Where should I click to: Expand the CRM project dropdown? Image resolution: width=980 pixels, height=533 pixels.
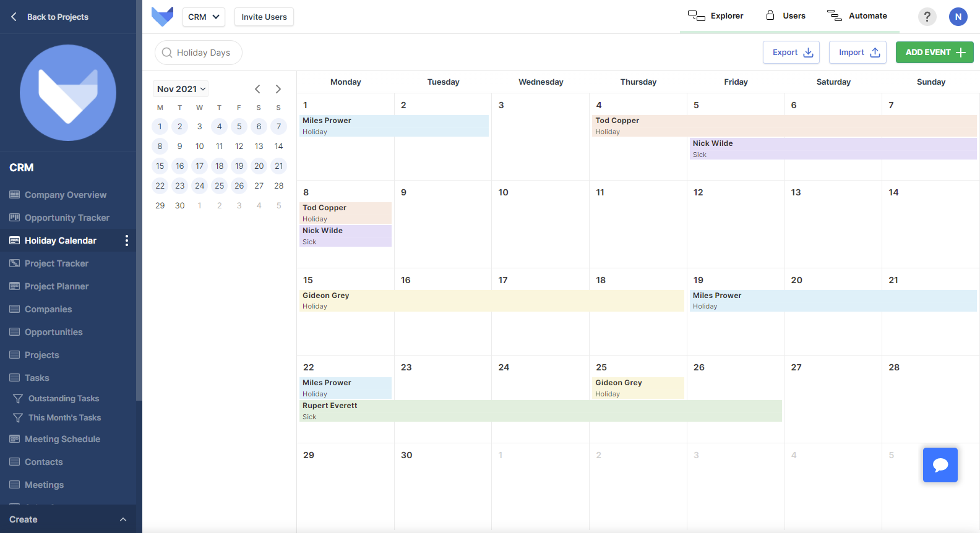(x=204, y=17)
